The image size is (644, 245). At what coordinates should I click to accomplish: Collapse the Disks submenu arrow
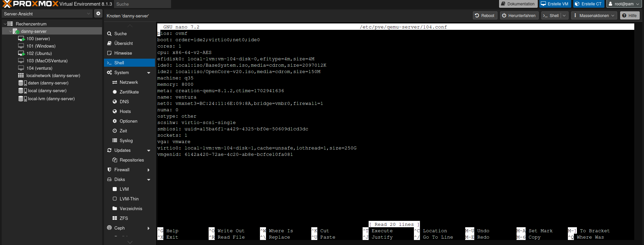pyautogui.click(x=149, y=180)
